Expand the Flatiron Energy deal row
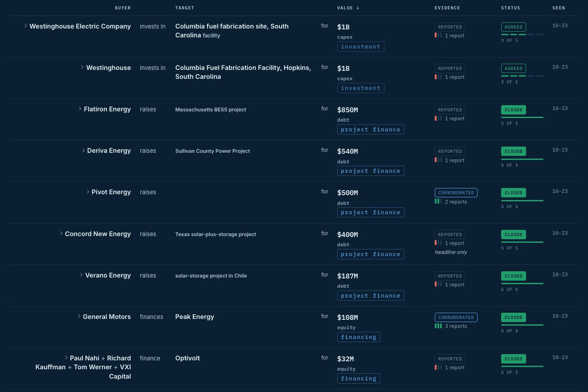 click(x=80, y=109)
